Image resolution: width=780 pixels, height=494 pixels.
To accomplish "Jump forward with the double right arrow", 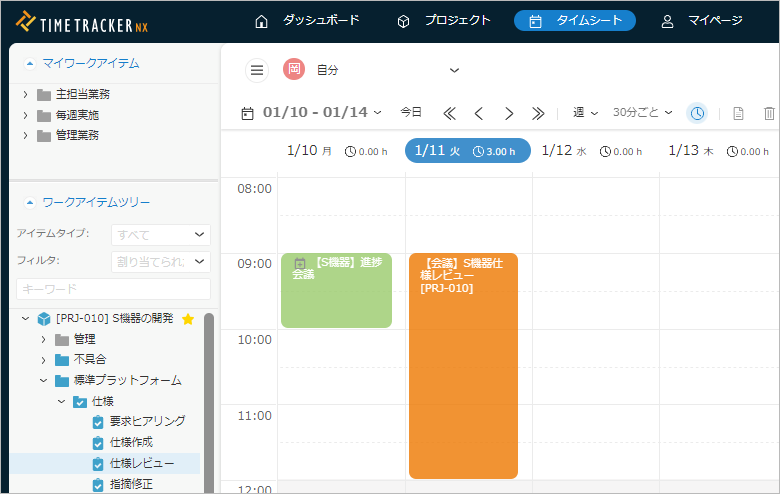I will (x=538, y=113).
